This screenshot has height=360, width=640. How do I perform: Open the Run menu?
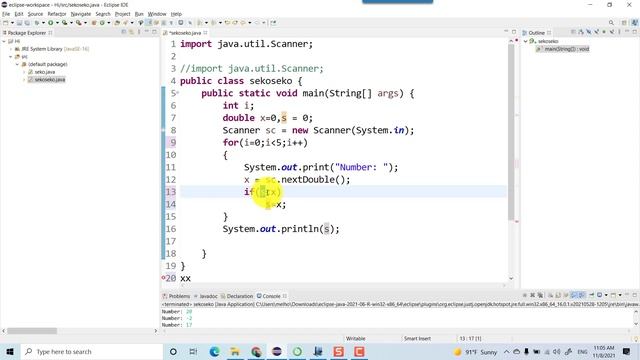click(139, 14)
